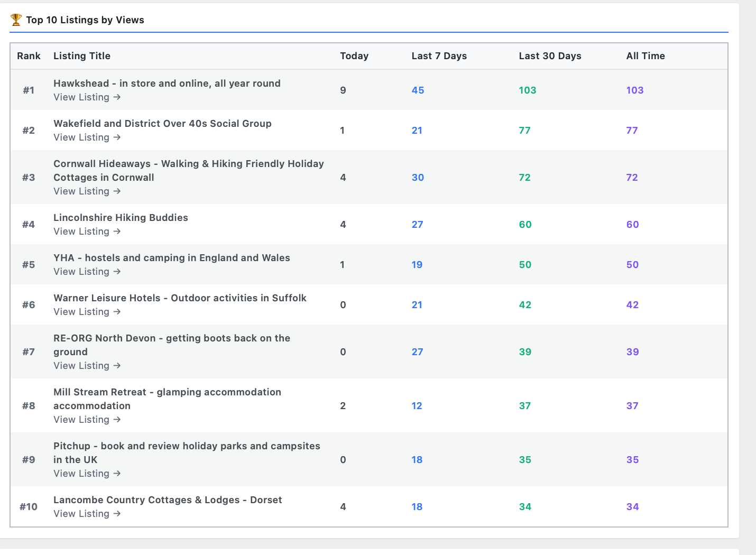Image resolution: width=756 pixels, height=555 pixels.
Task: Open Mill Stream Retreat View Listing link
Action: 87,420
